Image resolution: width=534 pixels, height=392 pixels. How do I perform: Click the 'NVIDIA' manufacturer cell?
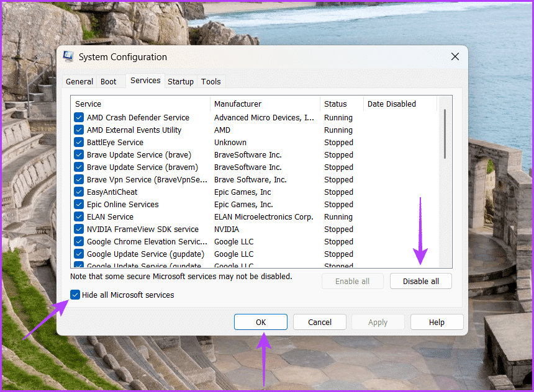[x=227, y=229]
